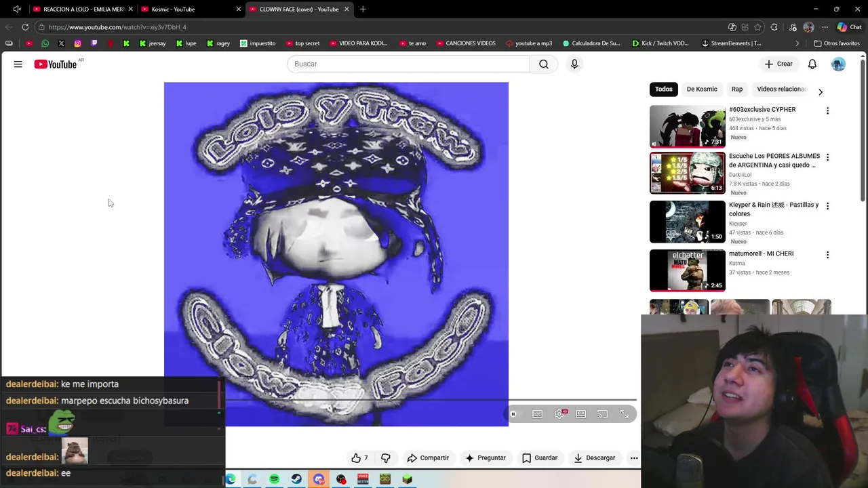Click the search magnifier button
This screenshot has width=868, height=488.
(544, 64)
